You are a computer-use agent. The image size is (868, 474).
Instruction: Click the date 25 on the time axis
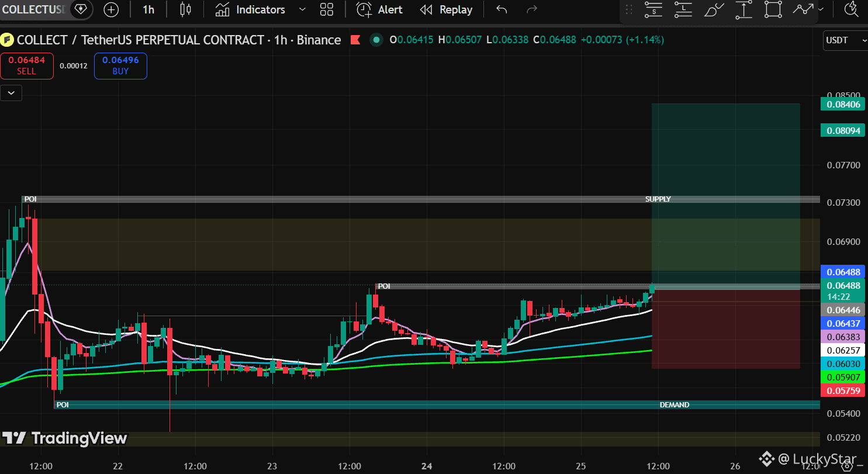click(581, 466)
